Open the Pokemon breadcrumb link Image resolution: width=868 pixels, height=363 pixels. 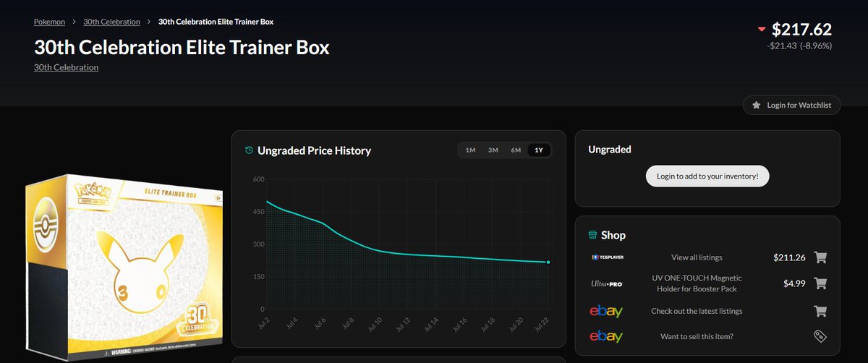point(49,22)
